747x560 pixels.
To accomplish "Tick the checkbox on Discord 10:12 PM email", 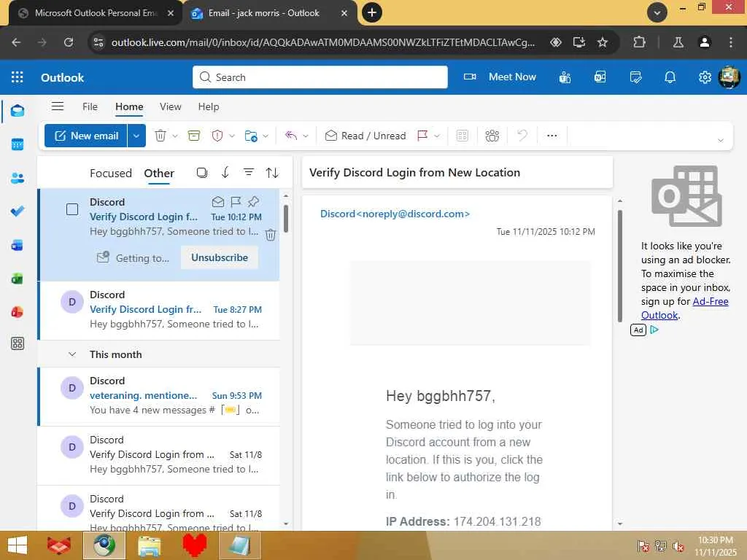I will coord(72,209).
